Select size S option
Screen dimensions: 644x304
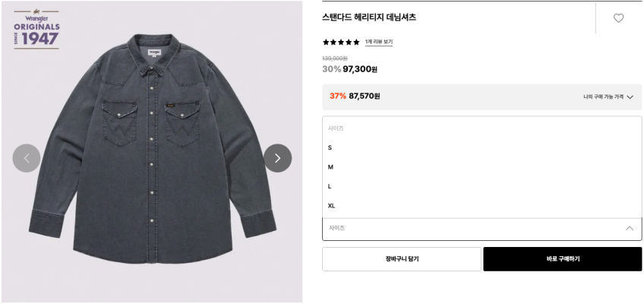tap(330, 147)
